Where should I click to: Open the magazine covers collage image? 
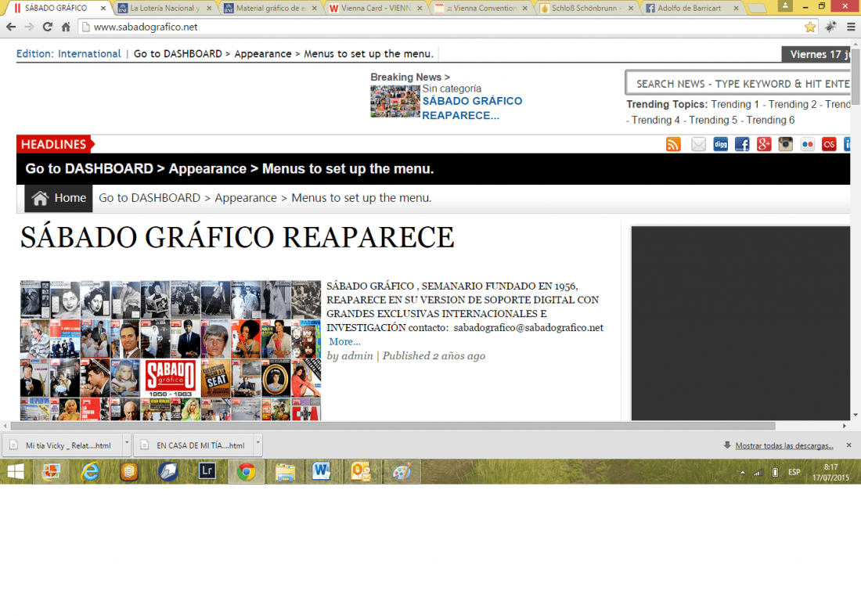pos(171,351)
